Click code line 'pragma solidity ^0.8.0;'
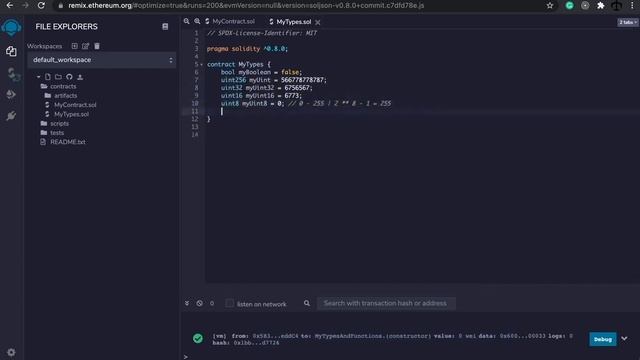Viewport: 640px width, 360px height. point(247,49)
